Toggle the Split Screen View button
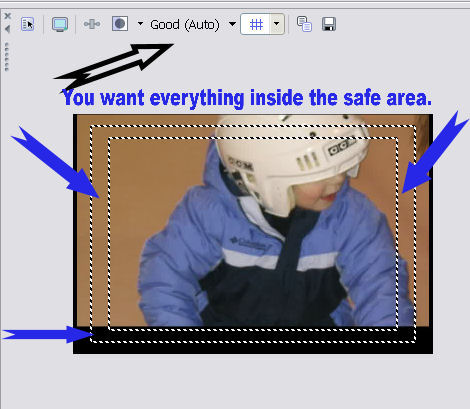This screenshot has height=409, width=470. coord(120,24)
